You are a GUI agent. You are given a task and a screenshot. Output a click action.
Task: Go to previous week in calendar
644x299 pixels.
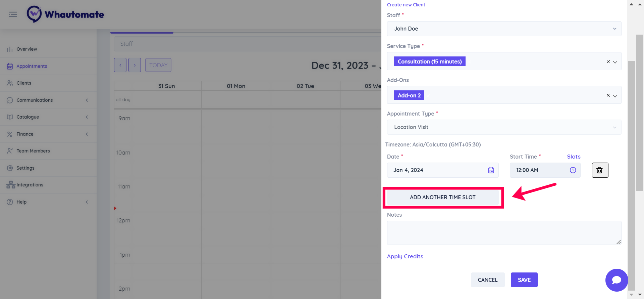click(120, 65)
